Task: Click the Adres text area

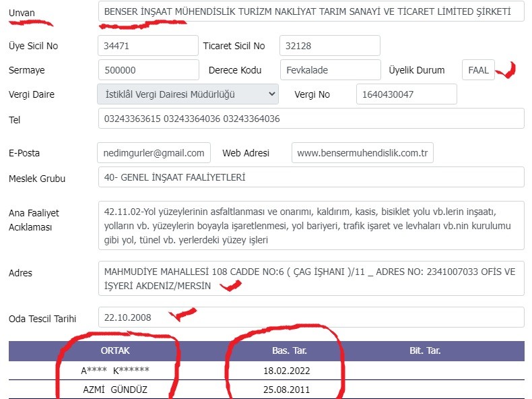Action: point(311,278)
